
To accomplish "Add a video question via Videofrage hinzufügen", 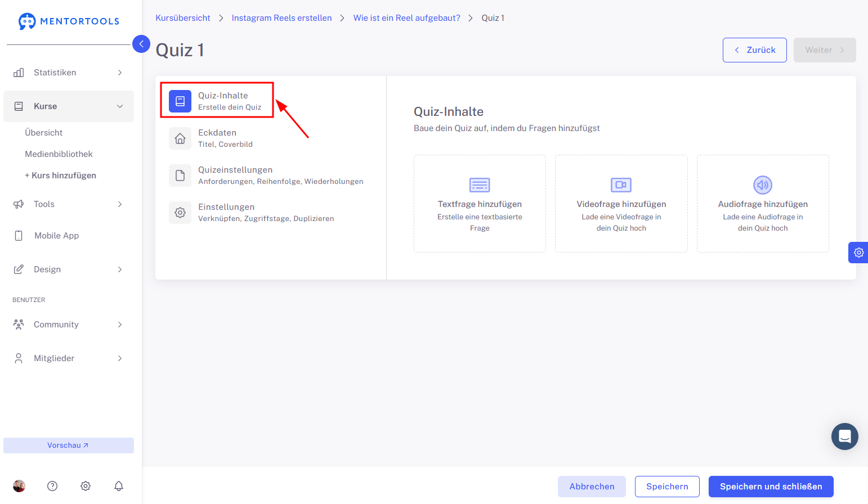I will (621, 204).
